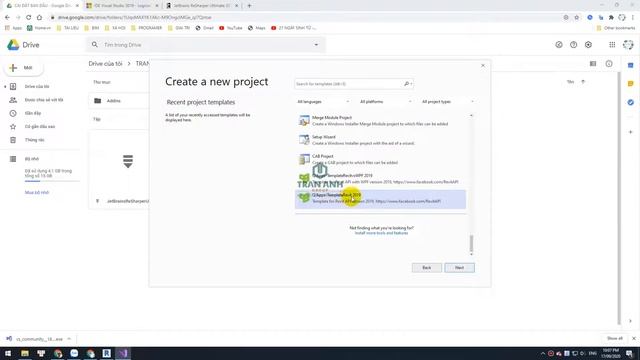Click the template list scroll-down arrow
Screen dimensions: 640x360
tap(471, 254)
